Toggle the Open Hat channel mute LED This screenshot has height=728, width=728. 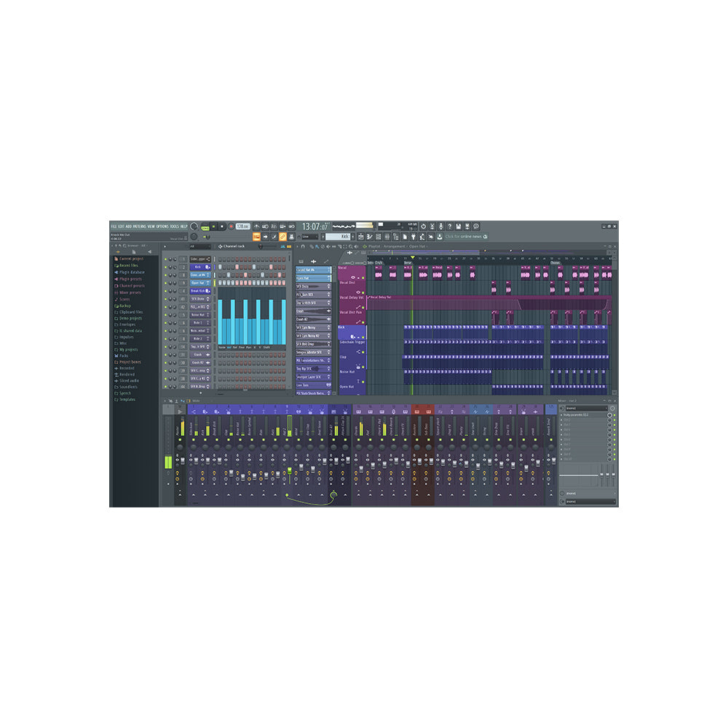[x=166, y=282]
